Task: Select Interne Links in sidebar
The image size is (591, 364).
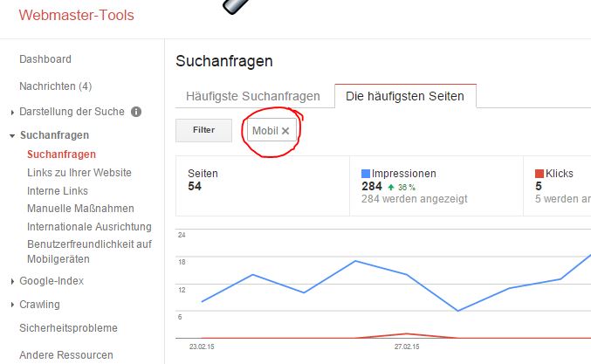Action: click(x=58, y=191)
